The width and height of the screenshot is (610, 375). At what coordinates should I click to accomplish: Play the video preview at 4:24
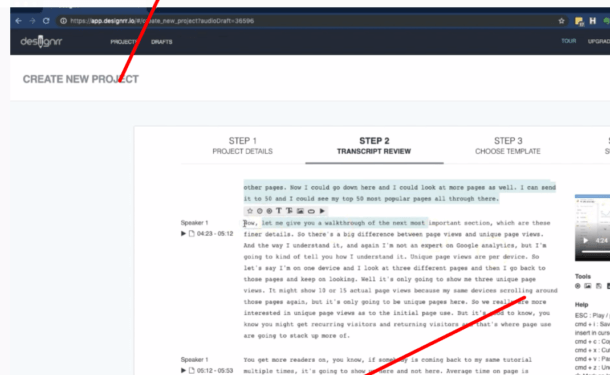point(585,240)
